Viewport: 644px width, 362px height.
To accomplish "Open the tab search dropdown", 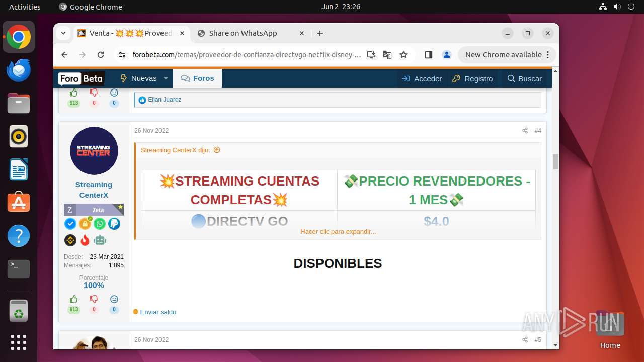I will [63, 33].
